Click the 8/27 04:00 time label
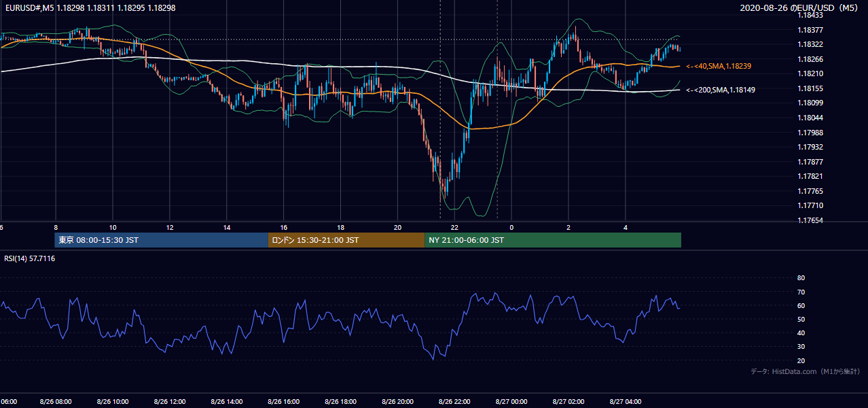The image size is (868, 408). [x=626, y=402]
